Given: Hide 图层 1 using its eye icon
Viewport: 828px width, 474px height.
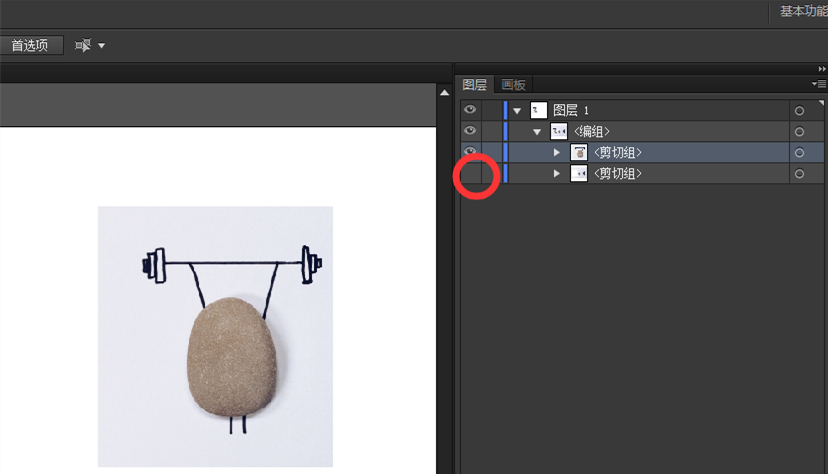Looking at the screenshot, I should click(x=470, y=110).
